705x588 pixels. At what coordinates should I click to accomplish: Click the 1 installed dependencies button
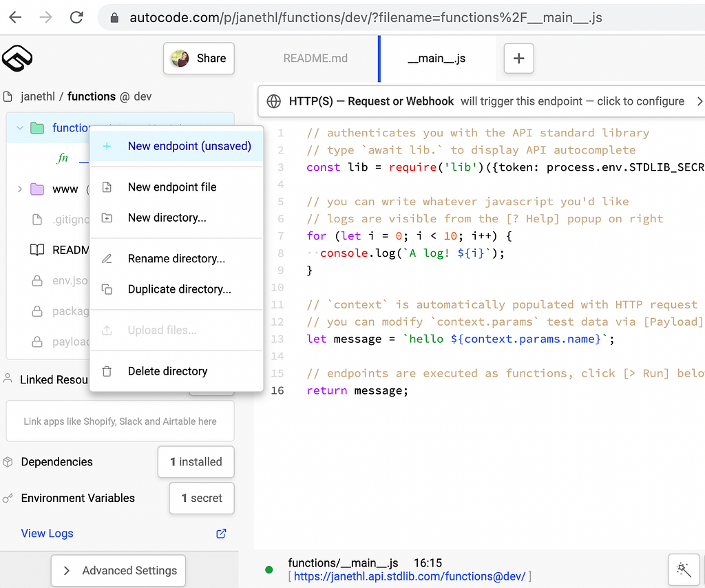[196, 462]
